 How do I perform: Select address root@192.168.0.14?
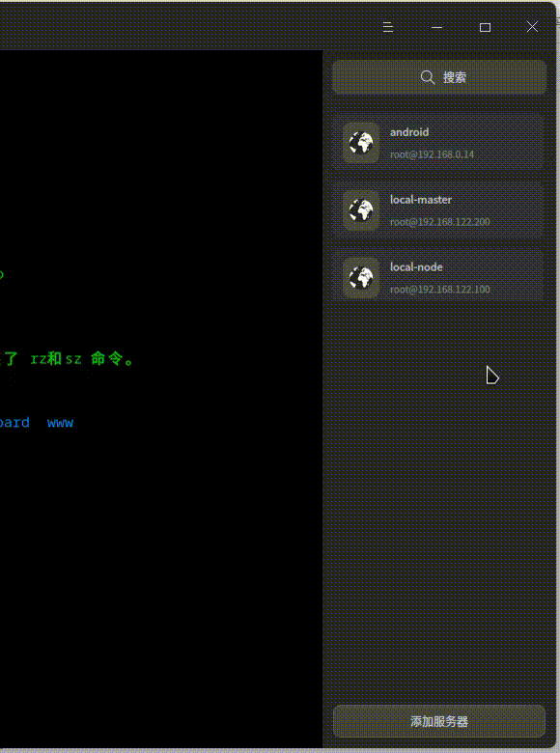[x=432, y=154]
